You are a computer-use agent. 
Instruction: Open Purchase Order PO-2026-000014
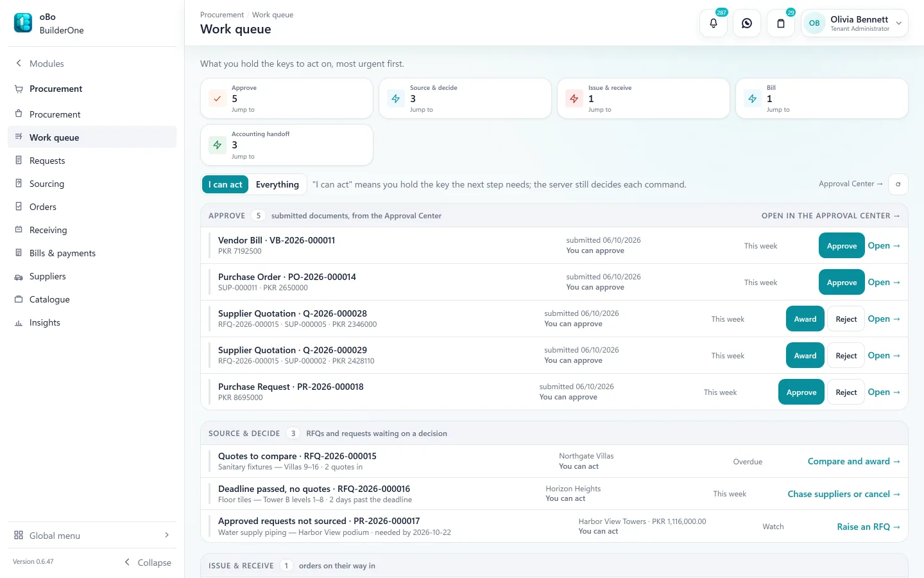point(884,283)
